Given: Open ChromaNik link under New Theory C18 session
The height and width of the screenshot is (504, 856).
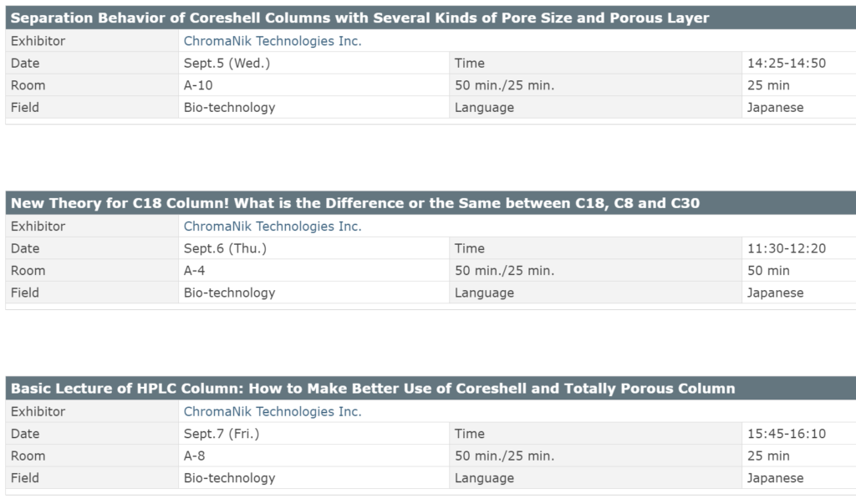Looking at the screenshot, I should pyautogui.click(x=273, y=227).
